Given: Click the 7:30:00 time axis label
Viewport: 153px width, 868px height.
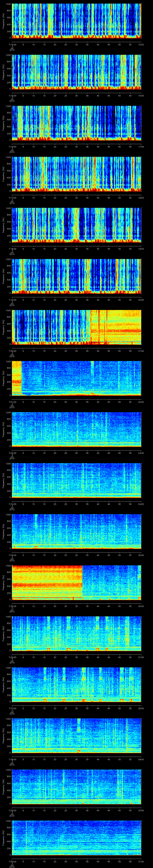Looking at the screenshot, I should pos(12,861).
